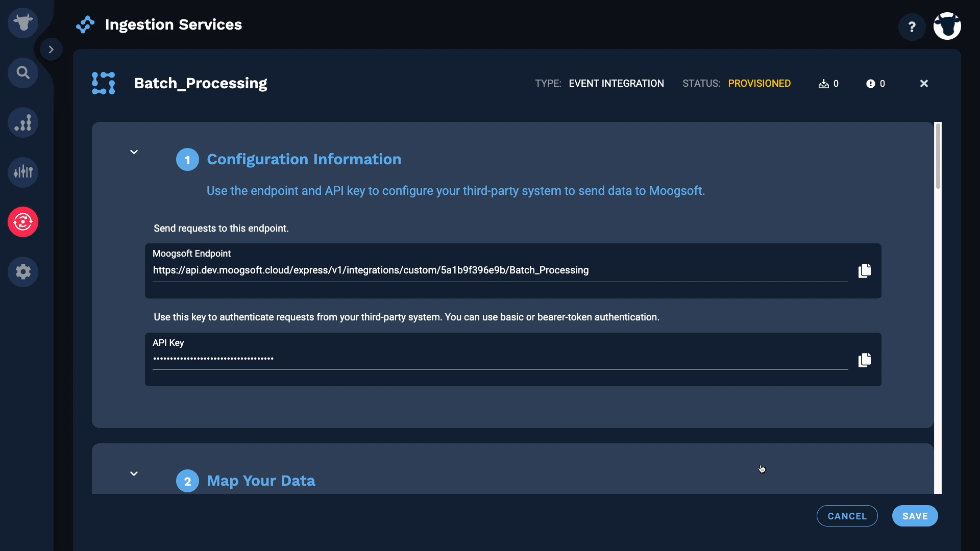Open the user avatar menu
The height and width of the screenshot is (551, 980).
coord(947,26)
